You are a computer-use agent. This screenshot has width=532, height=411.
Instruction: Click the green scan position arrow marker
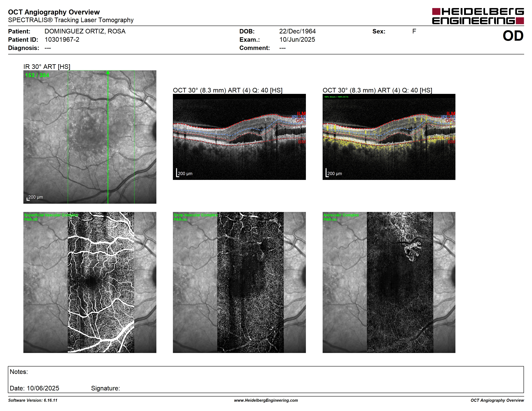click(108, 73)
